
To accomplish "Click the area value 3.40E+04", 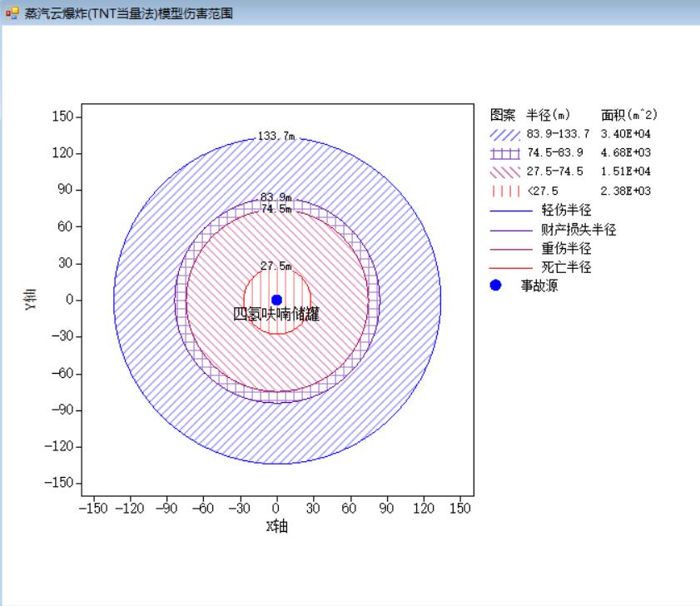I will pos(625,134).
